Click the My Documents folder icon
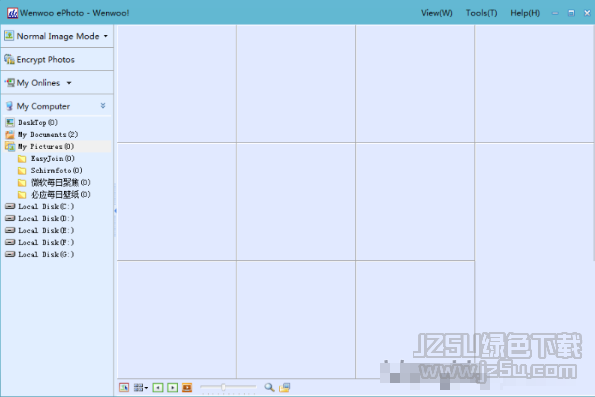 [x=10, y=134]
